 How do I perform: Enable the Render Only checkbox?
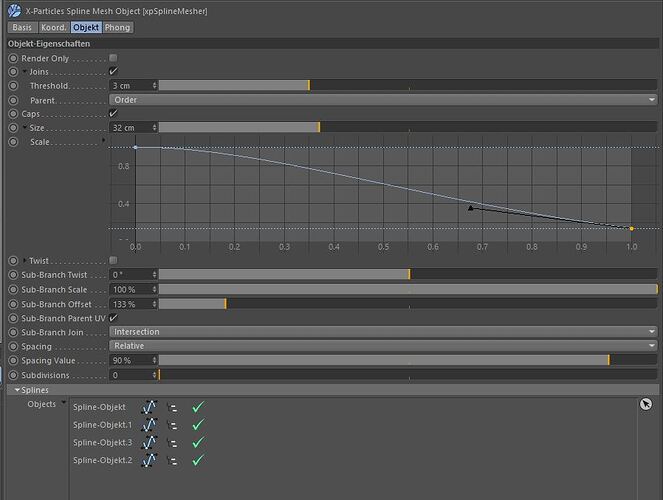click(x=113, y=58)
